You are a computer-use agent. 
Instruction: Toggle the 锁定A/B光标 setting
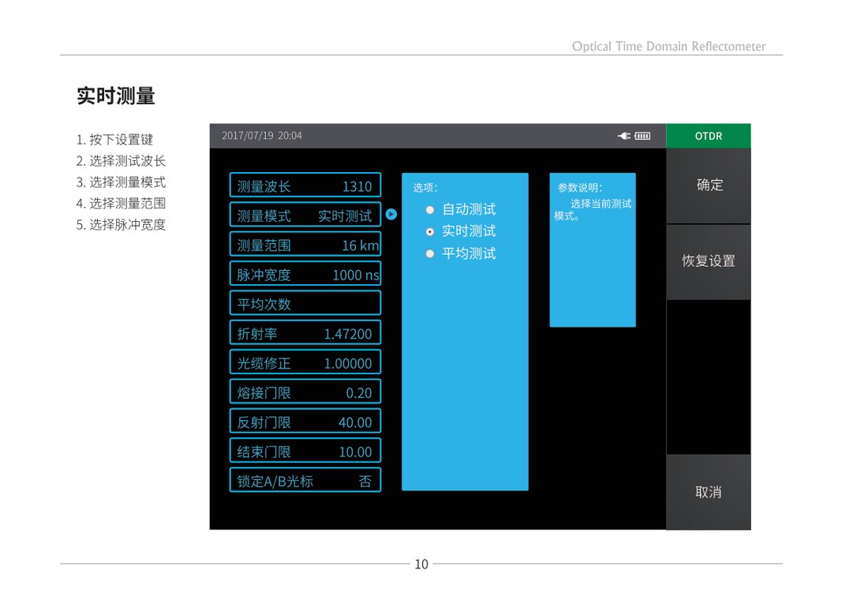[305, 480]
